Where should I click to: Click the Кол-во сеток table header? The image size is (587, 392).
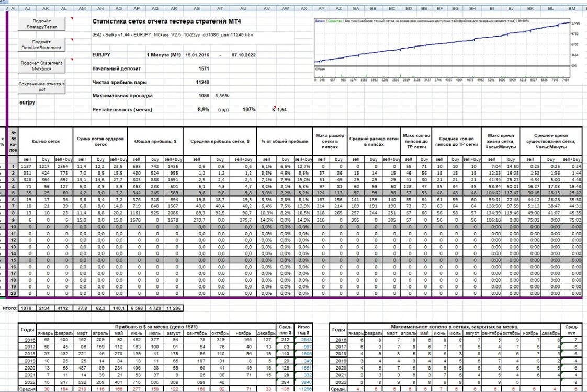[46, 142]
